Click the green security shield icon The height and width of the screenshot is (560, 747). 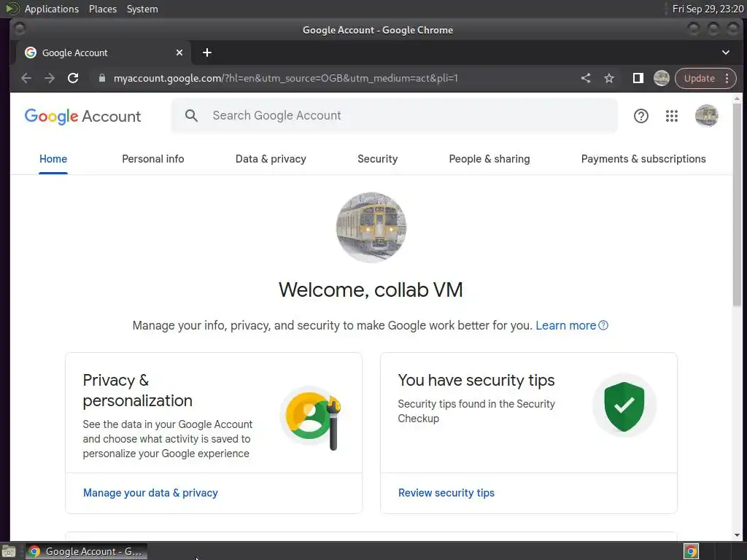(624, 406)
